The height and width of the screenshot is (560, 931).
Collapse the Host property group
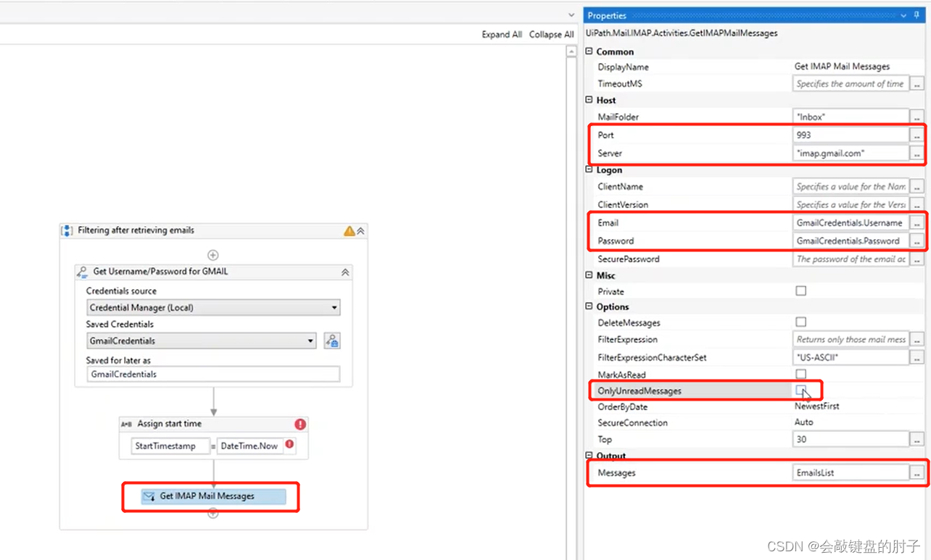click(x=589, y=100)
